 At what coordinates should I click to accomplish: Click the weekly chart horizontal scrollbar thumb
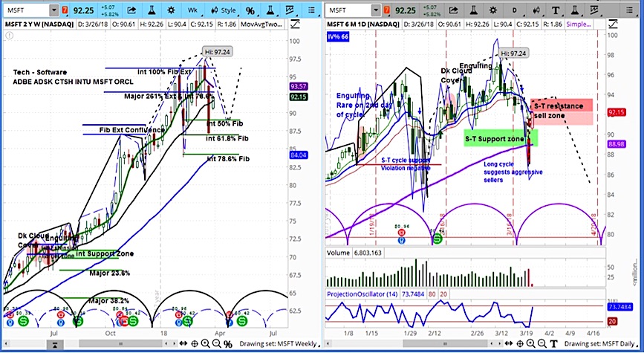(x=120, y=344)
